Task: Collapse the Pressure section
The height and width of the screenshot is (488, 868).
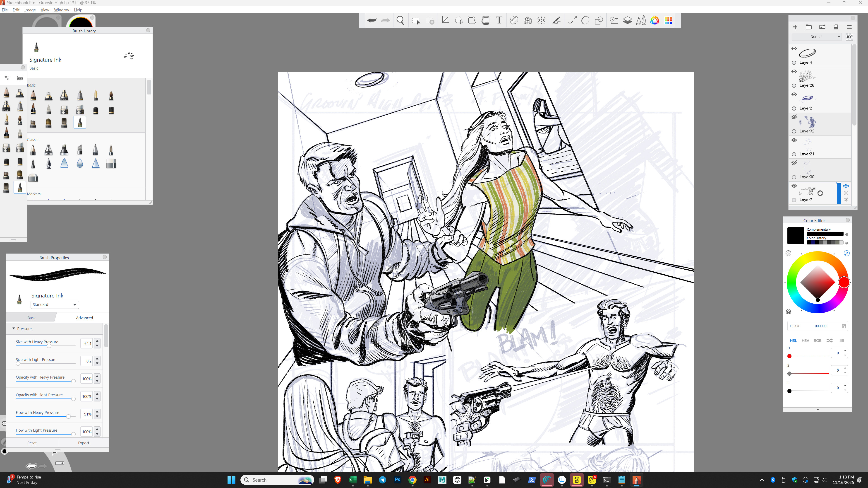Action: click(14, 329)
